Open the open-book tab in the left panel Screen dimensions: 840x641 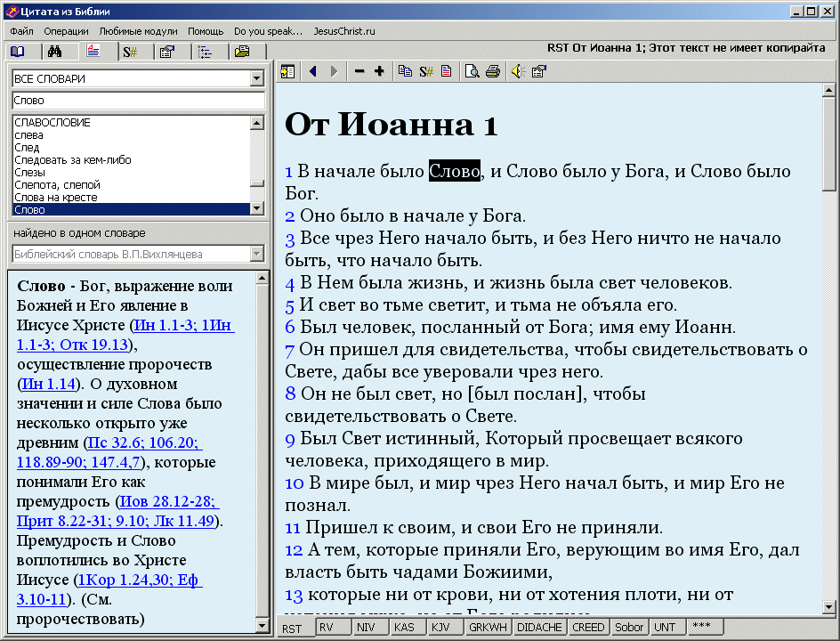[x=18, y=52]
